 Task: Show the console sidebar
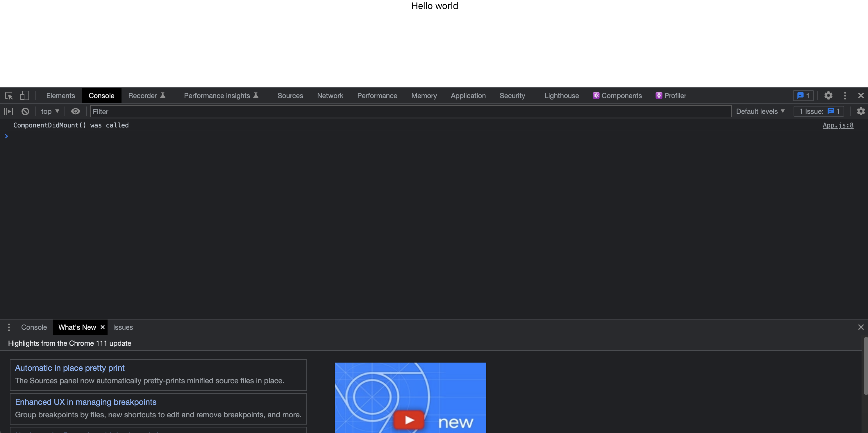point(8,111)
